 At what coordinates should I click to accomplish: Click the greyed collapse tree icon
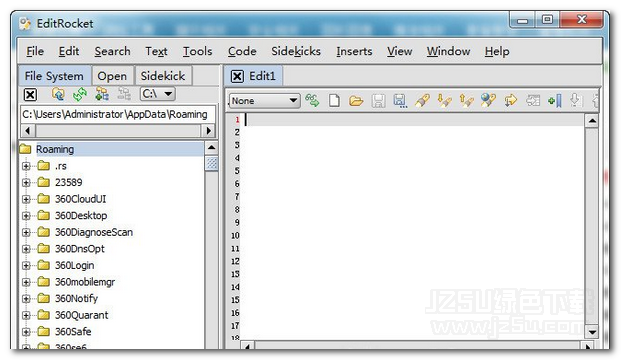124,94
